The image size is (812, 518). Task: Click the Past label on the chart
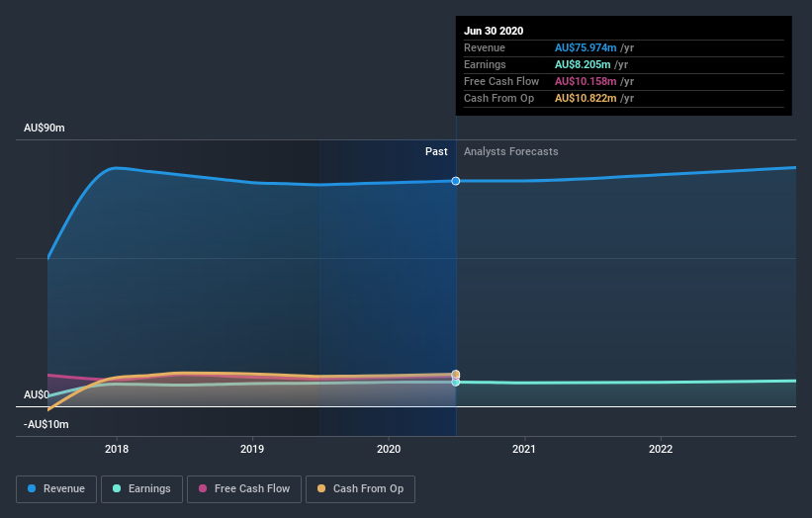click(x=436, y=151)
